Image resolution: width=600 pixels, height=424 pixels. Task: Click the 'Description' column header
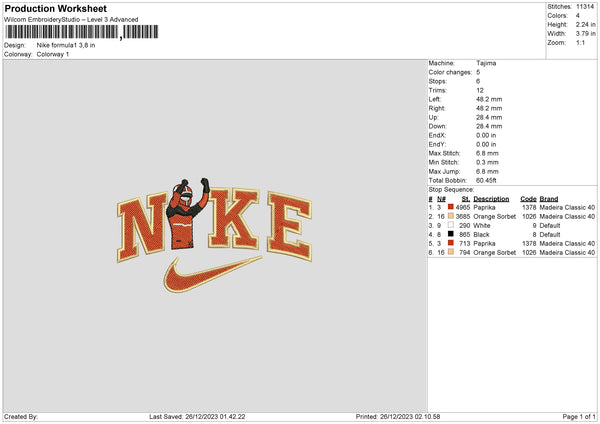click(x=491, y=199)
